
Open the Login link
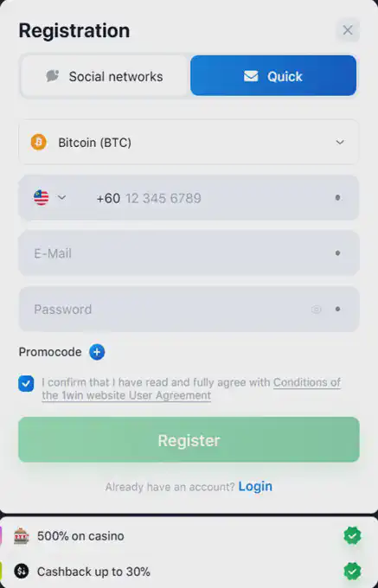tap(255, 486)
